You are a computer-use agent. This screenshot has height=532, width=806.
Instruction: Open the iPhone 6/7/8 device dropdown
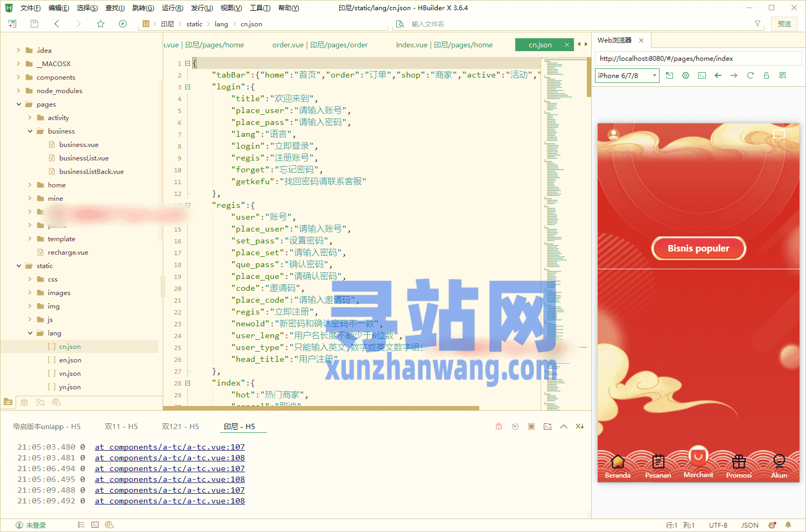click(x=627, y=75)
